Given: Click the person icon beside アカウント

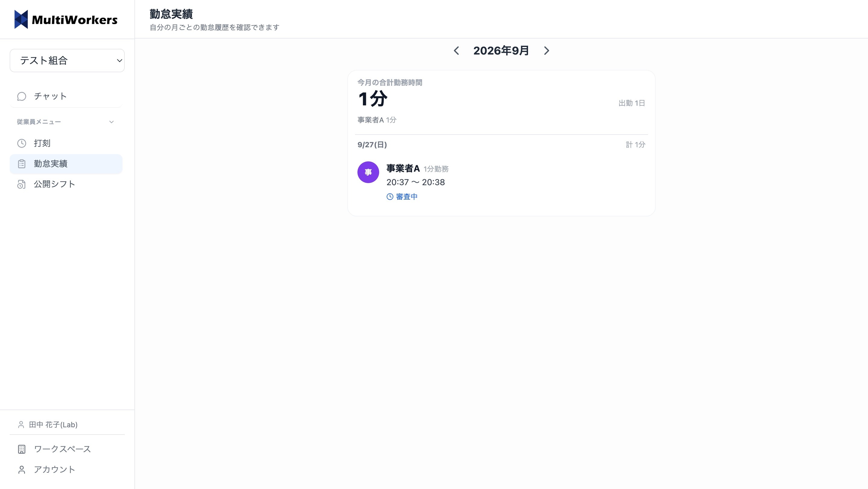Looking at the screenshot, I should (x=22, y=470).
